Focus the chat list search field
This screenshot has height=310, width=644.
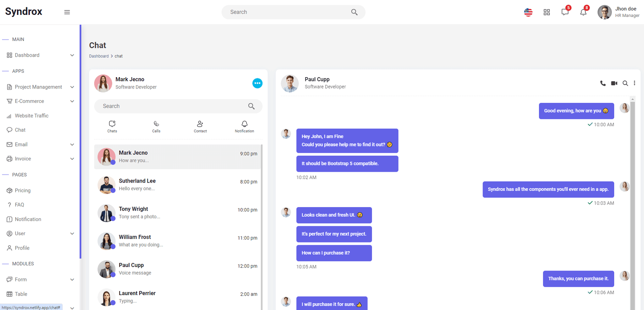pos(178,106)
